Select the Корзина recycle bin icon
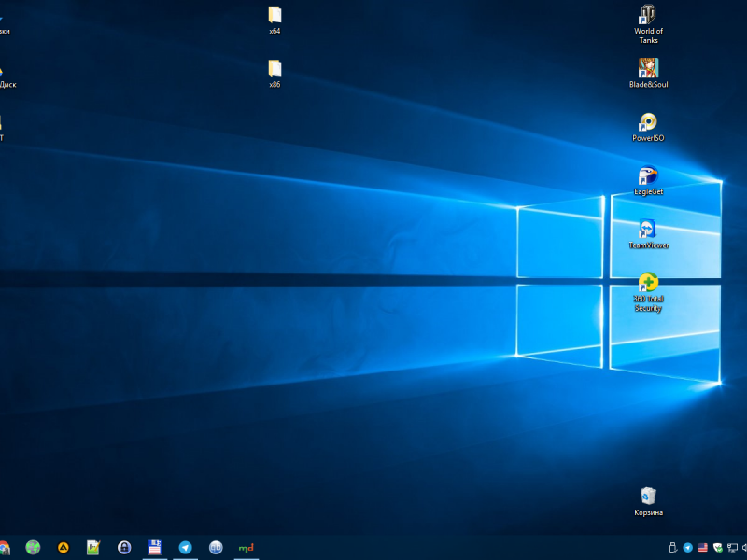This screenshot has height=560, width=747. tap(648, 501)
